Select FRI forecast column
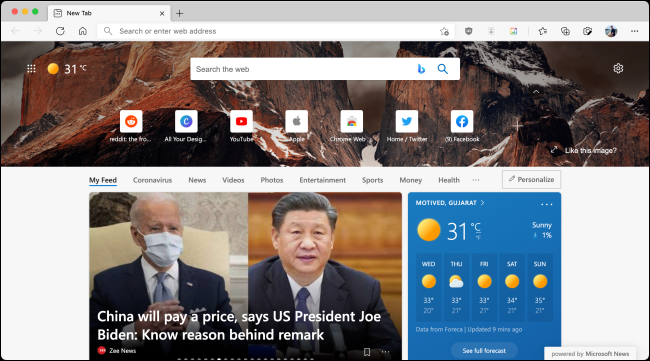This screenshot has height=361, width=650. [x=484, y=287]
